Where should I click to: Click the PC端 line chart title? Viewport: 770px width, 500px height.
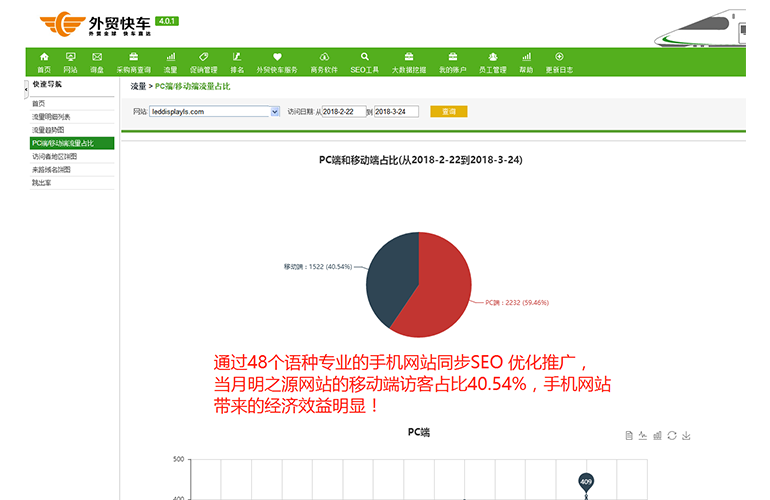pyautogui.click(x=418, y=432)
